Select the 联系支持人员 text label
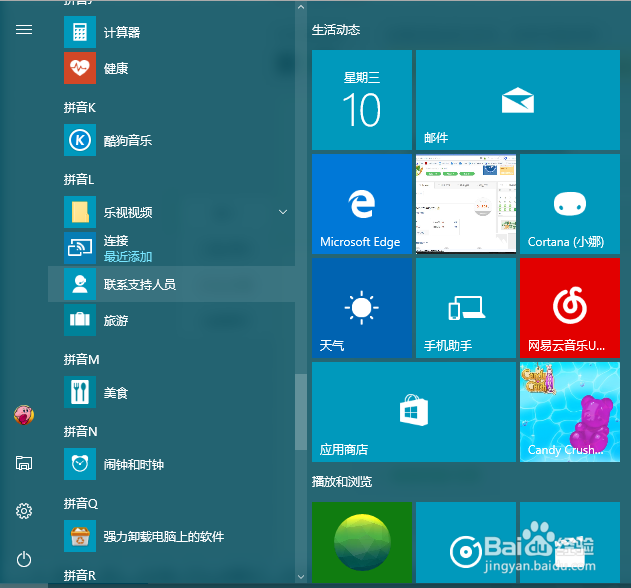The width and height of the screenshot is (631, 588). point(140,285)
